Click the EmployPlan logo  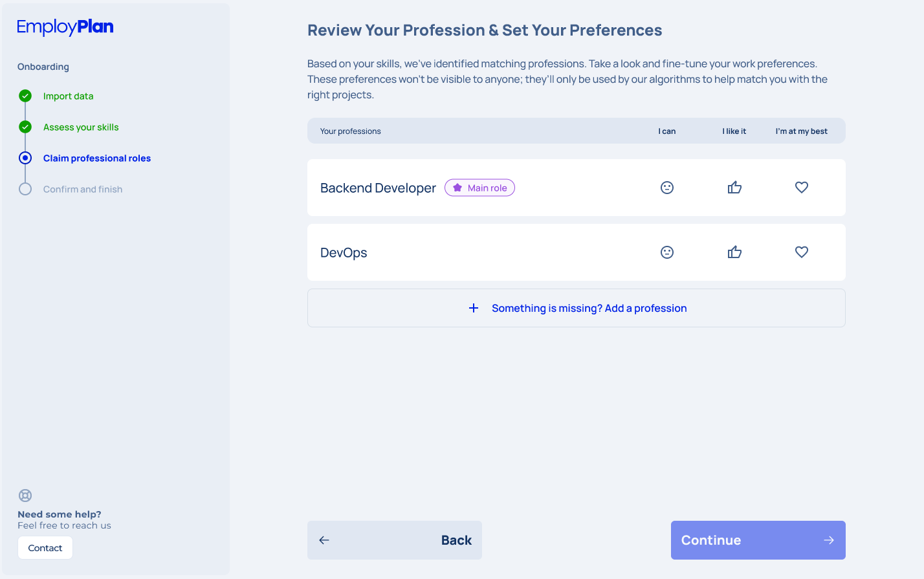(65, 27)
